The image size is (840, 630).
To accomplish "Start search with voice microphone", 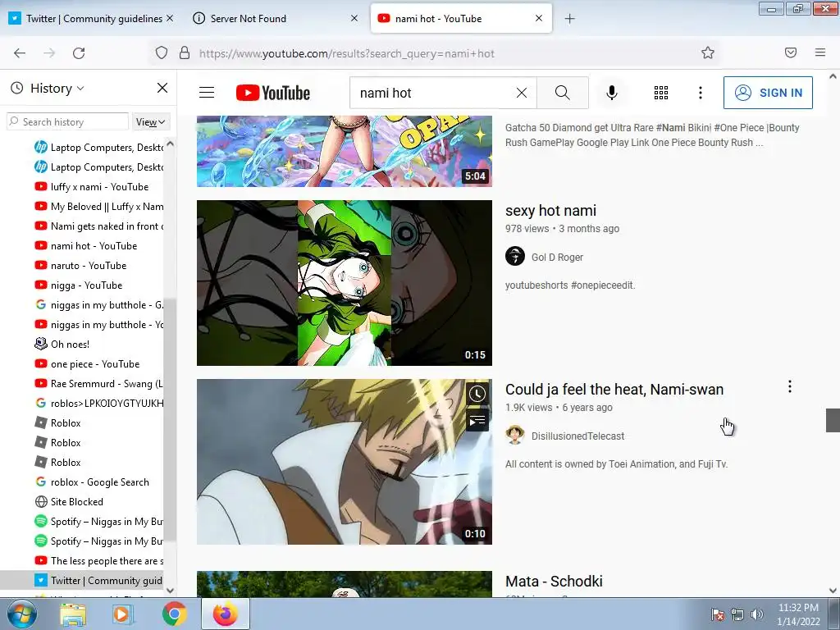I will 612,93.
